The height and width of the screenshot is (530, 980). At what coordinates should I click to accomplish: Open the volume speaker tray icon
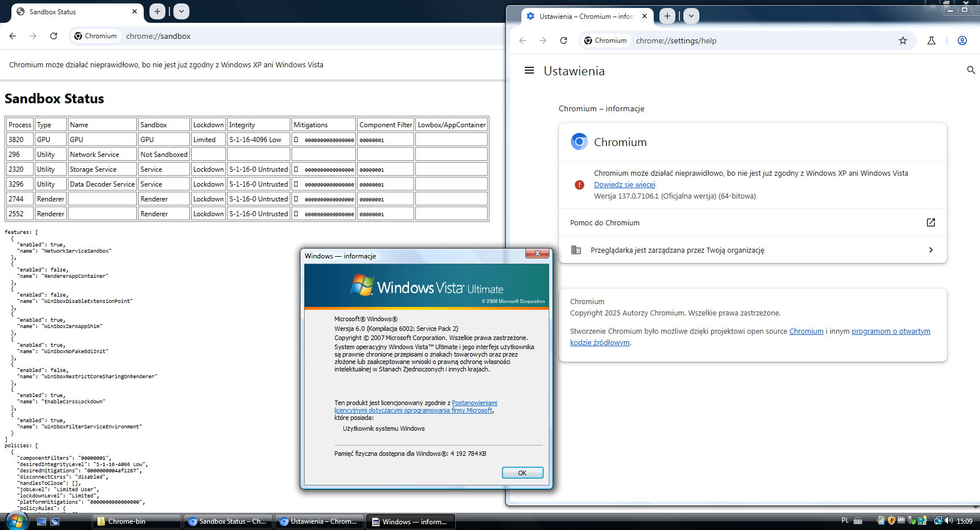click(949, 520)
